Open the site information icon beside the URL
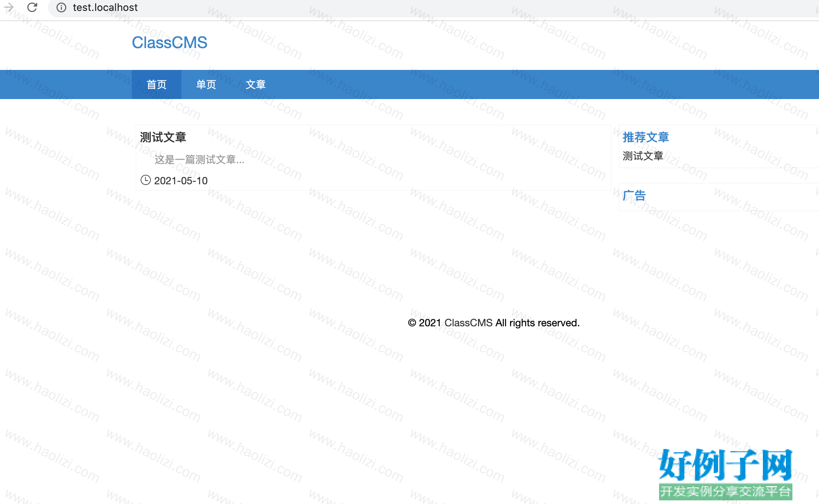This screenshot has width=819, height=504. (61, 8)
